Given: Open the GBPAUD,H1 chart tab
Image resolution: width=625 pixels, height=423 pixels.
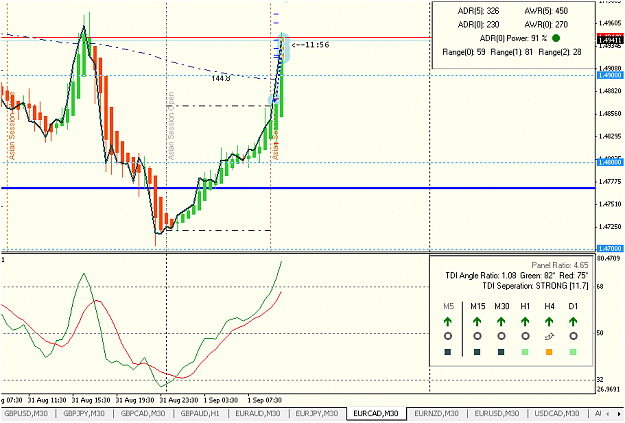Looking at the screenshot, I should (x=200, y=413).
